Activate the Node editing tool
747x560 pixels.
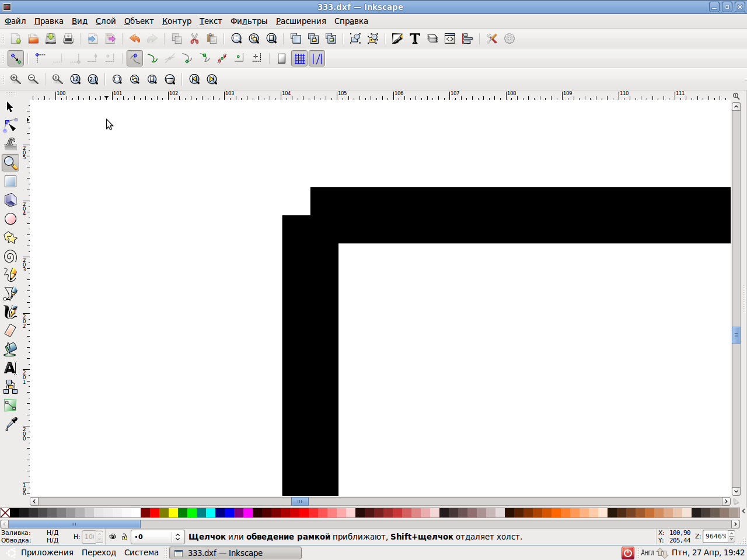10,125
